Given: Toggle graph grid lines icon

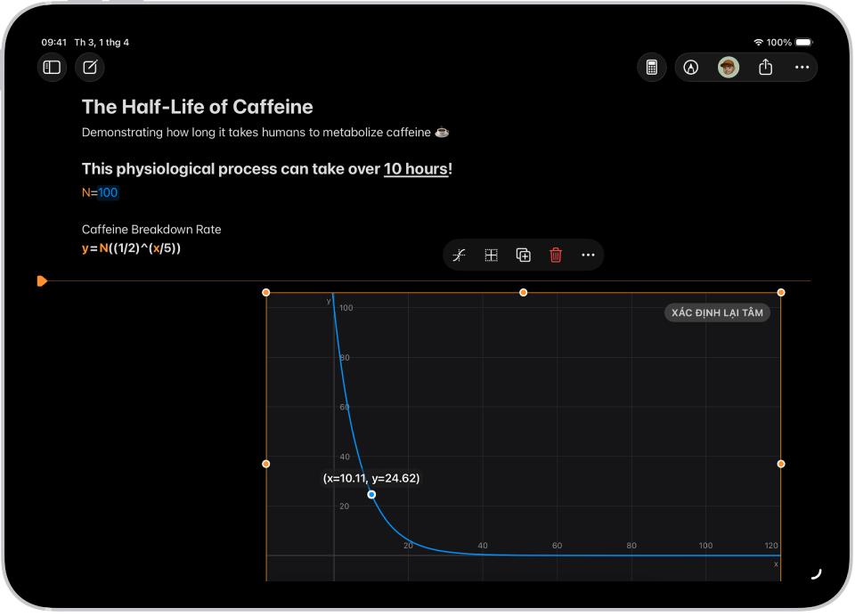Looking at the screenshot, I should pos(492,255).
